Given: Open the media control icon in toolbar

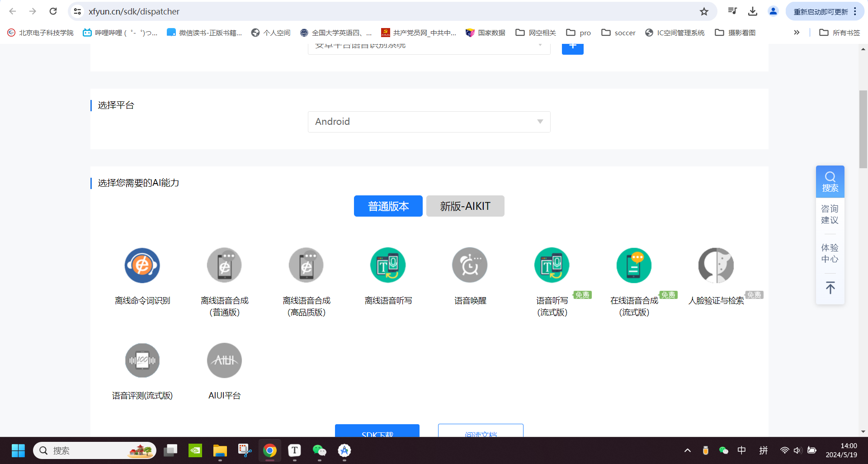Looking at the screenshot, I should point(732,11).
